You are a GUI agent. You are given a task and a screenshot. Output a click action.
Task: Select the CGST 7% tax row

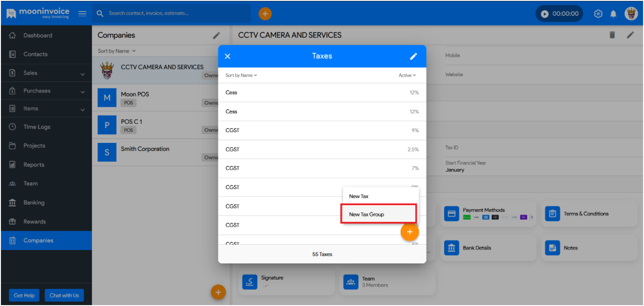(322, 168)
